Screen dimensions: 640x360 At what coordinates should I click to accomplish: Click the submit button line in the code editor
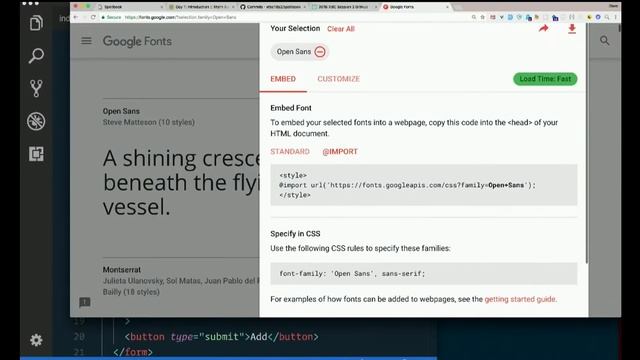(221, 337)
